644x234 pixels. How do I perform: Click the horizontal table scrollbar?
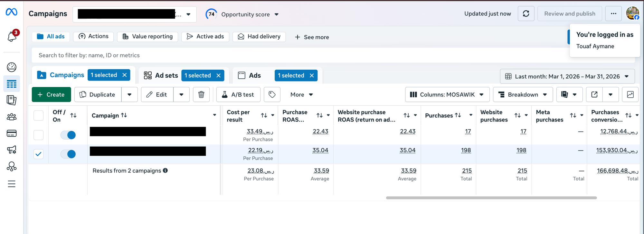coord(491,198)
